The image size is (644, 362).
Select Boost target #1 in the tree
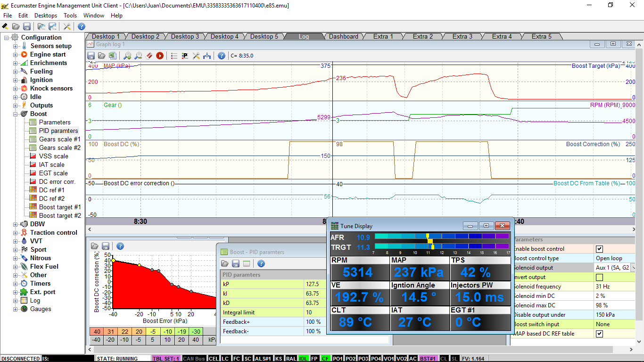point(59,207)
